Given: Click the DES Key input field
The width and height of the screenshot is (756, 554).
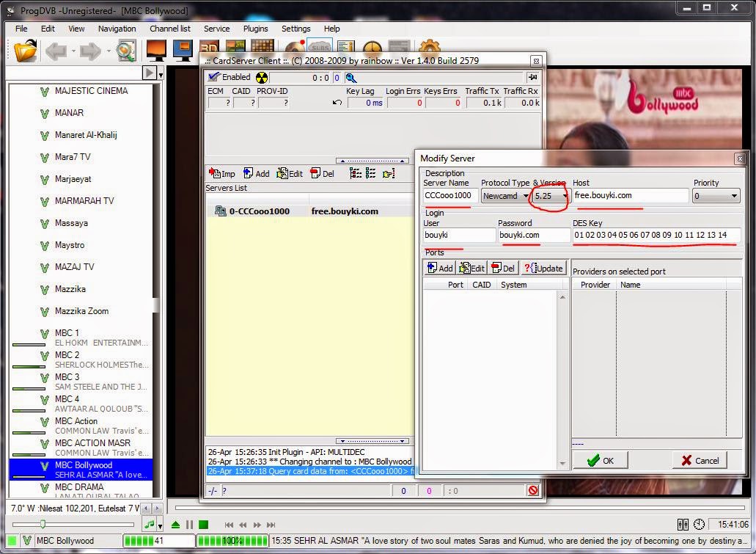Looking at the screenshot, I should [656, 235].
